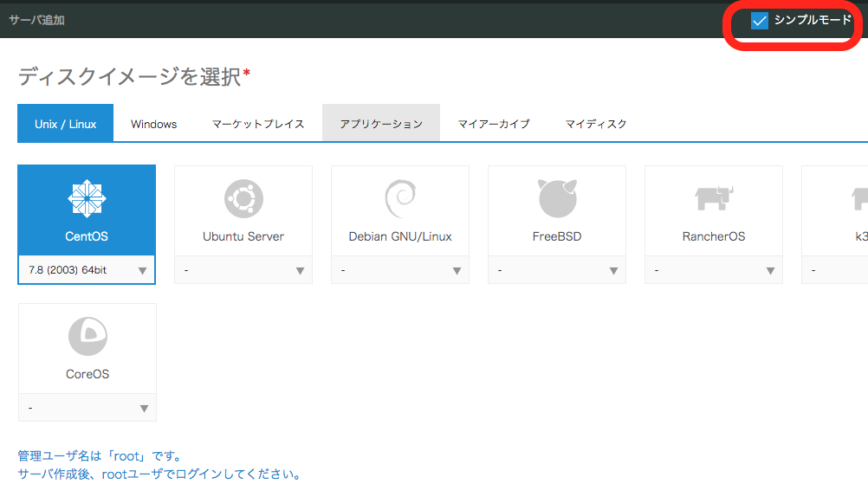
Task: Switch to the Windows tab
Action: click(x=154, y=124)
